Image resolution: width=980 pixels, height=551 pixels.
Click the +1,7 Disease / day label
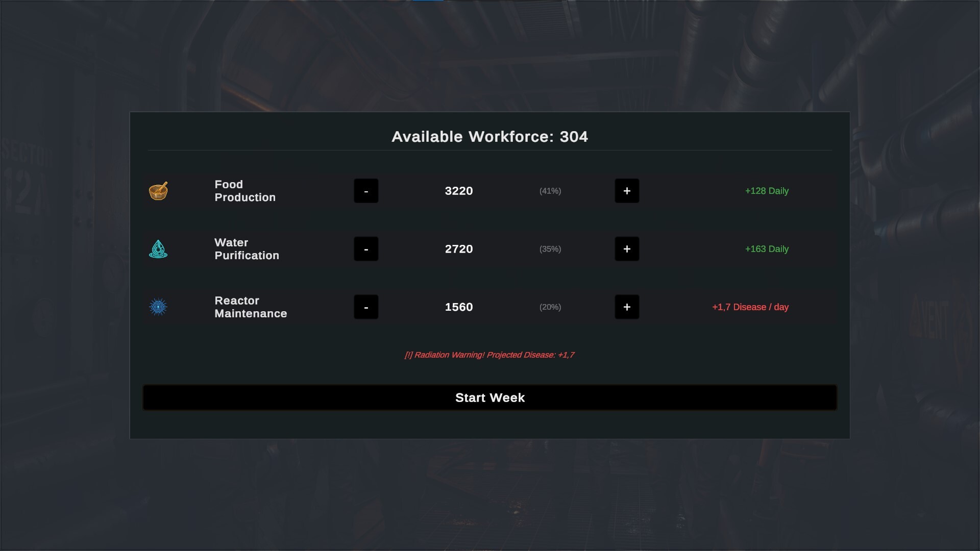point(750,307)
